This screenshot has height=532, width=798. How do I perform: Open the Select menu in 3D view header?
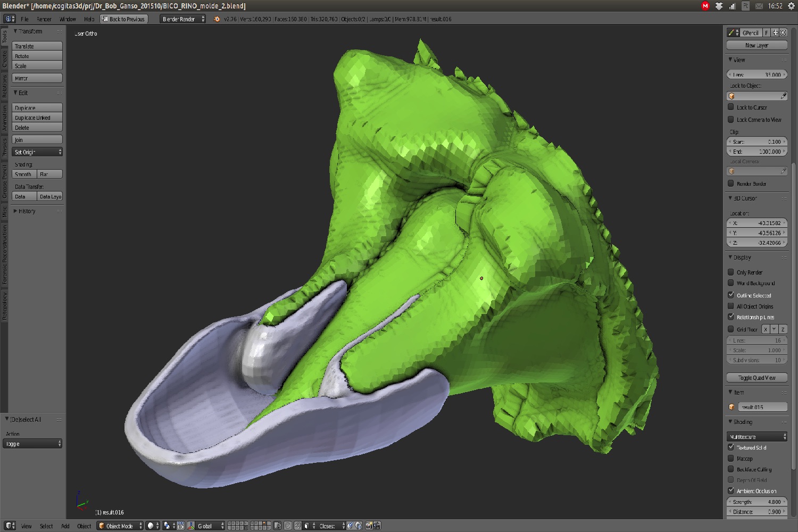pos(46,526)
